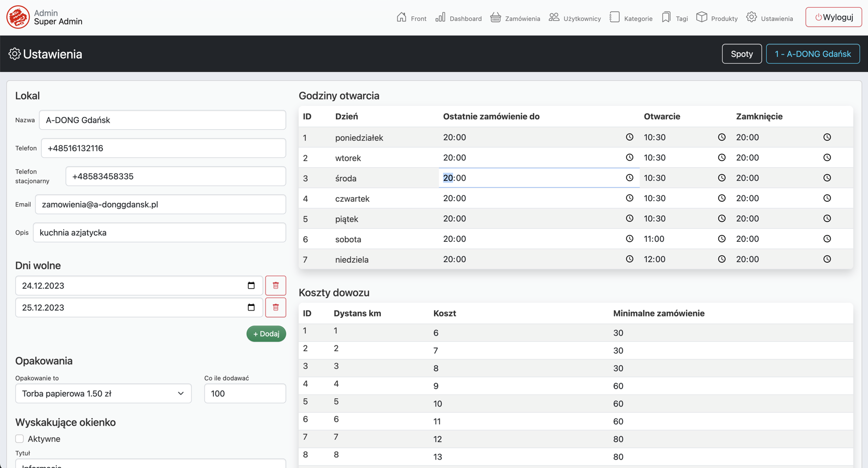Open the Produkty menu item
The image size is (868, 468).
[x=717, y=18]
